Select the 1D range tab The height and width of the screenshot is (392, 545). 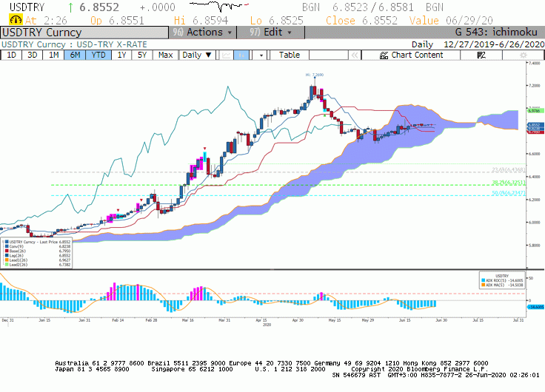[x=11, y=55]
